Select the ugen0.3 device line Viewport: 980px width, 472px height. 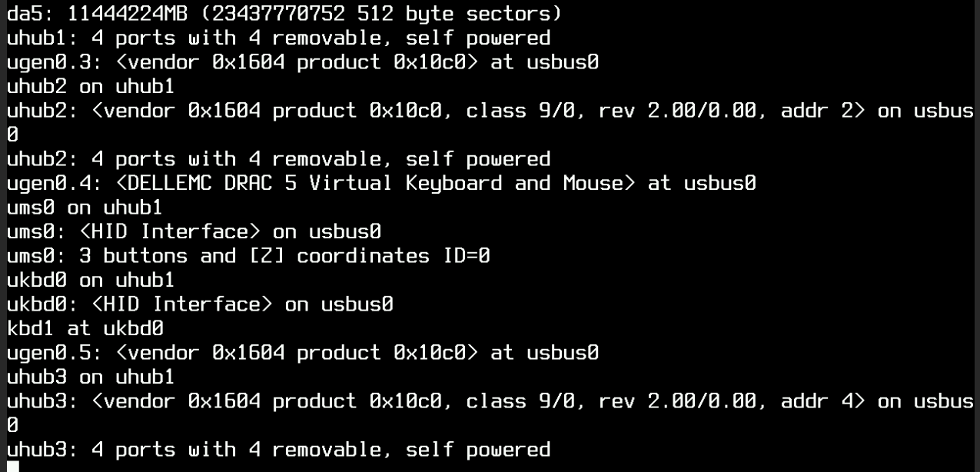(x=302, y=62)
